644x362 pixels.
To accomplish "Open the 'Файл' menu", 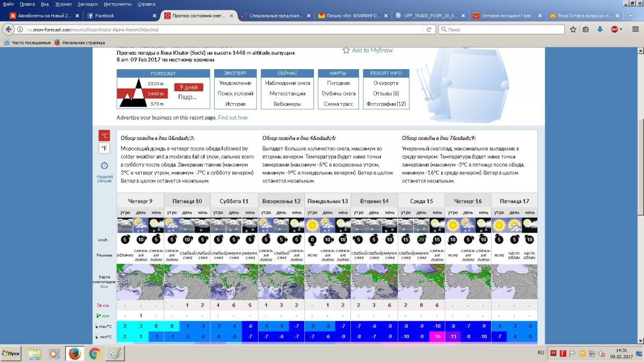I will point(8,4).
